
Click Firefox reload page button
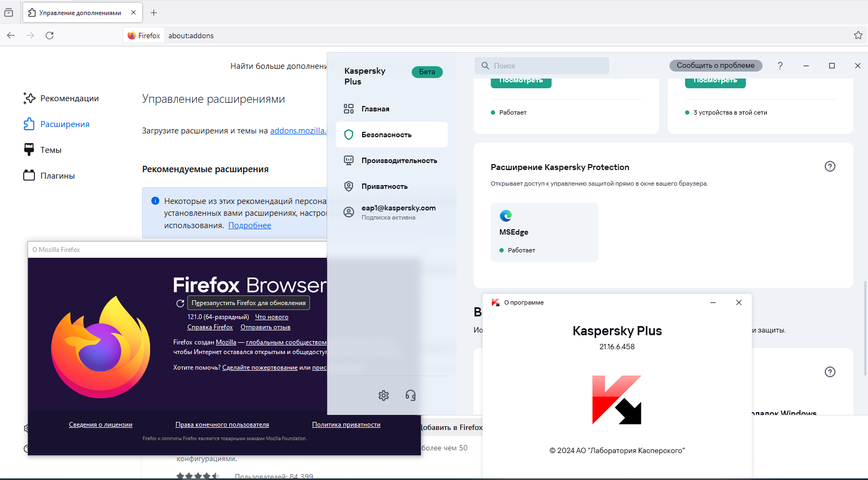tap(50, 36)
